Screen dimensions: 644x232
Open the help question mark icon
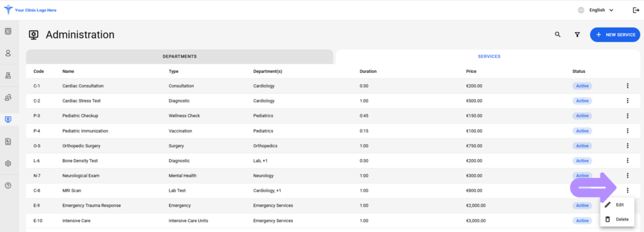click(8, 185)
